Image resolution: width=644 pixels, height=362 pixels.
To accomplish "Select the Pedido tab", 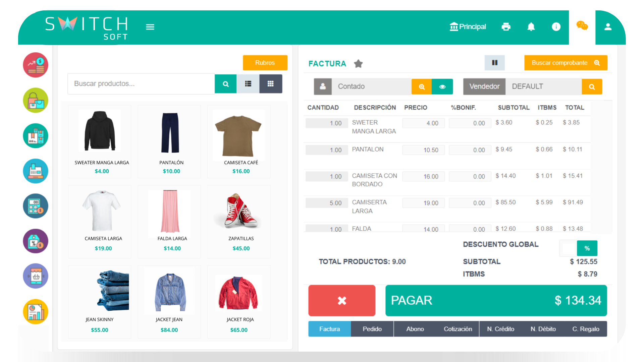I will pyautogui.click(x=372, y=329).
